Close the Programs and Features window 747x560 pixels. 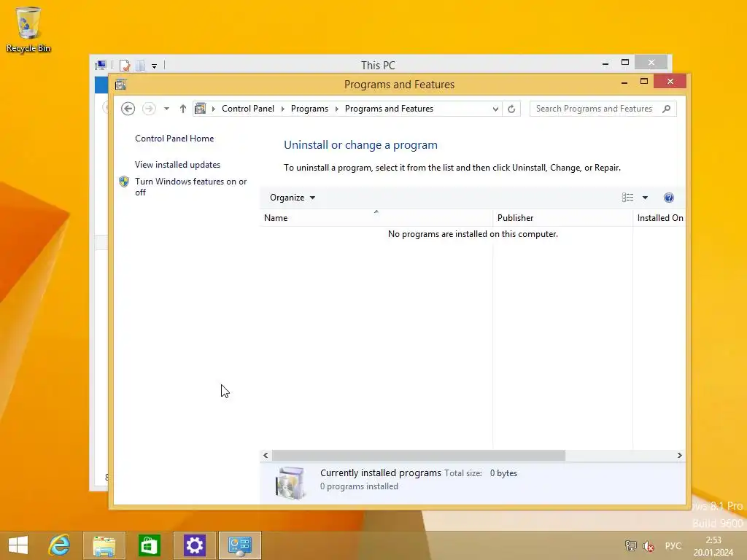pos(670,82)
